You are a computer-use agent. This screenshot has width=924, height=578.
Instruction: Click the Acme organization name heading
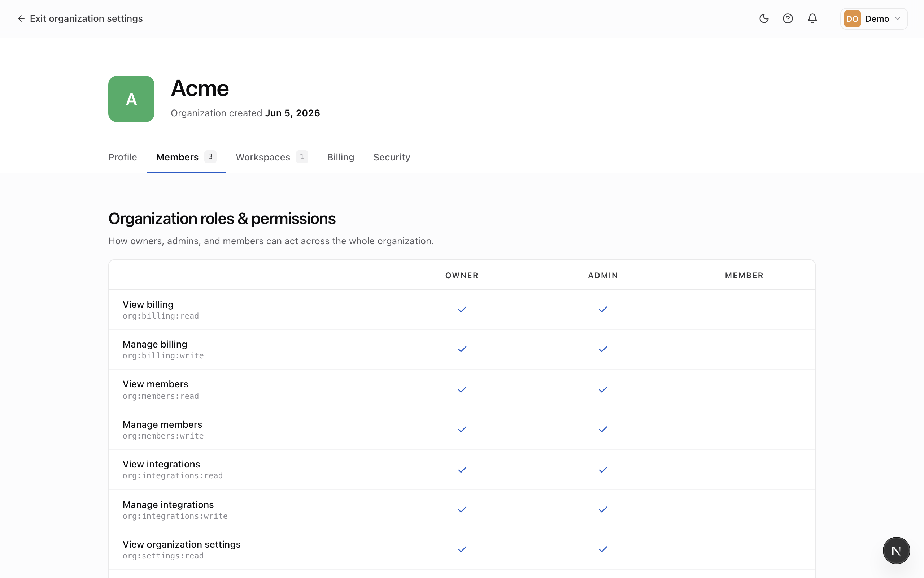click(200, 88)
